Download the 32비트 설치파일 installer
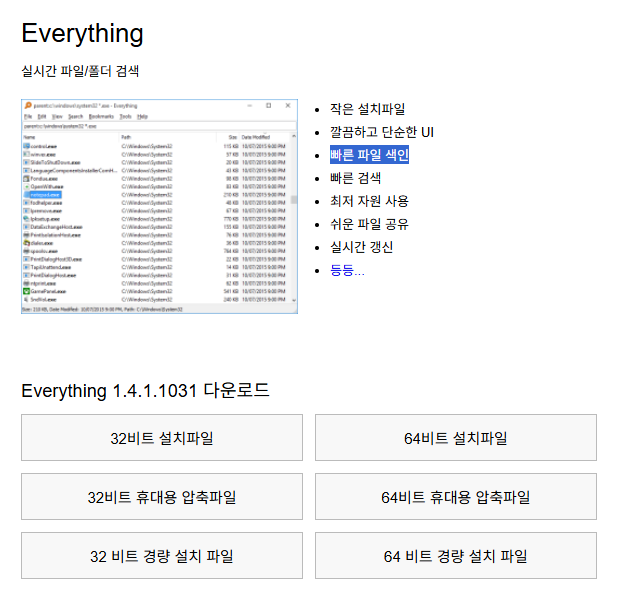This screenshot has height=592, width=632. (161, 438)
